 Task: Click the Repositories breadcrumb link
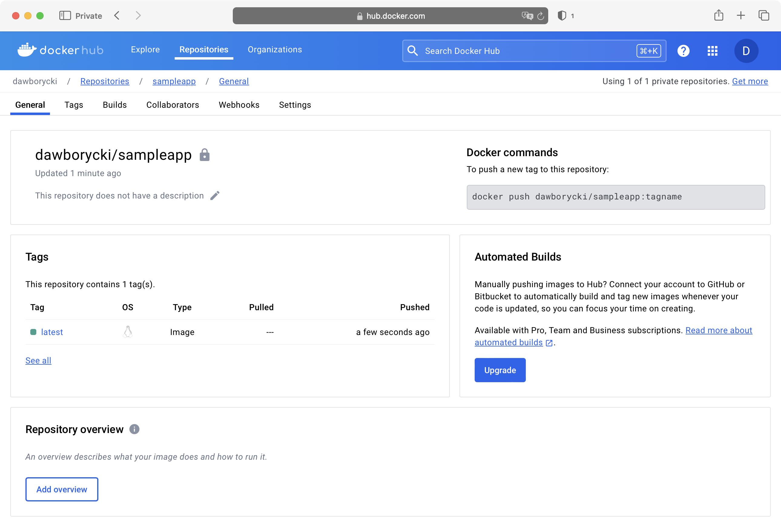pos(104,81)
